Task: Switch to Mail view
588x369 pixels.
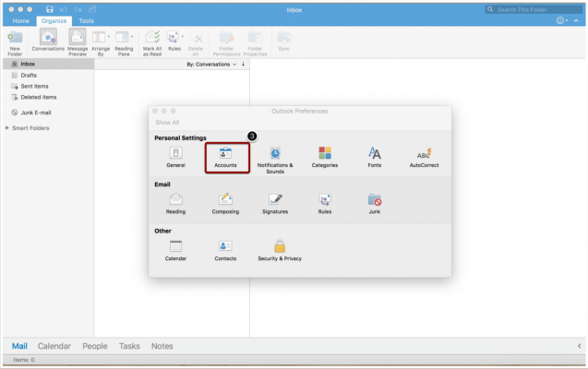Action: pos(19,346)
